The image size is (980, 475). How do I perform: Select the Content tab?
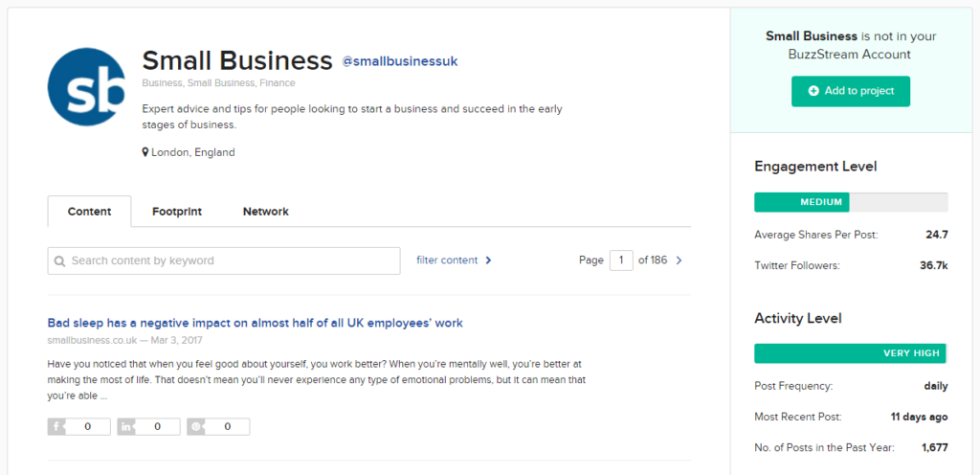pos(89,212)
